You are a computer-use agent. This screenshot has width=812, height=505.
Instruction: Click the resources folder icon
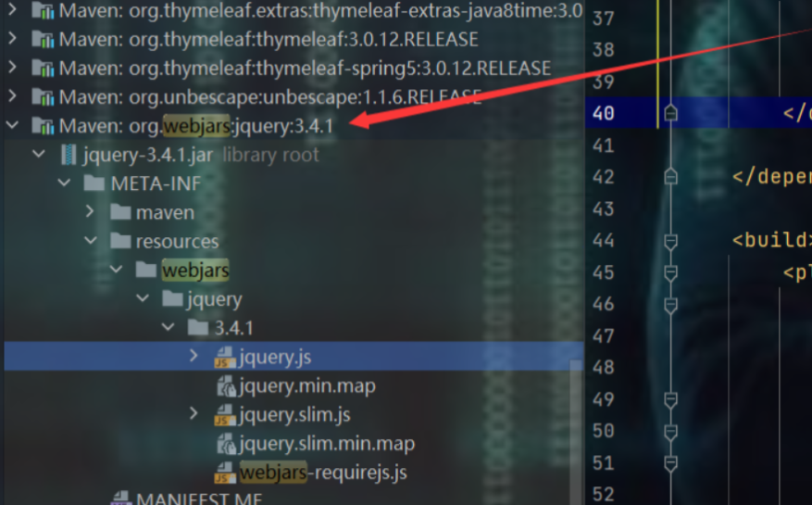(120, 241)
